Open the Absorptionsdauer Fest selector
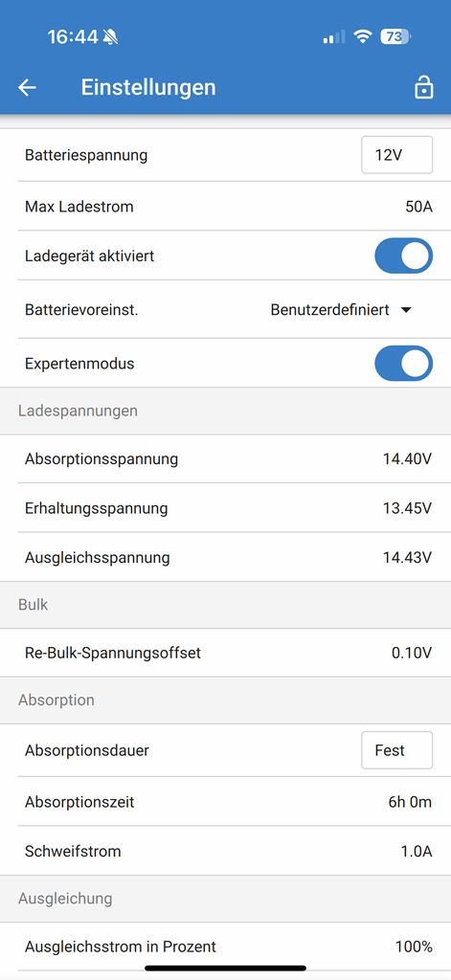This screenshot has height=980, width=451. pyautogui.click(x=396, y=750)
